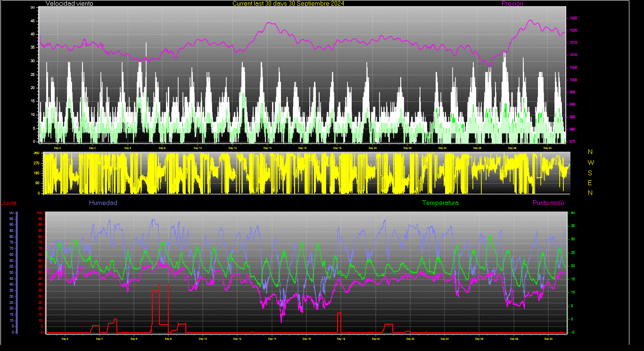
Task: Click the 995 pressure axis value
Action: [x=572, y=92]
